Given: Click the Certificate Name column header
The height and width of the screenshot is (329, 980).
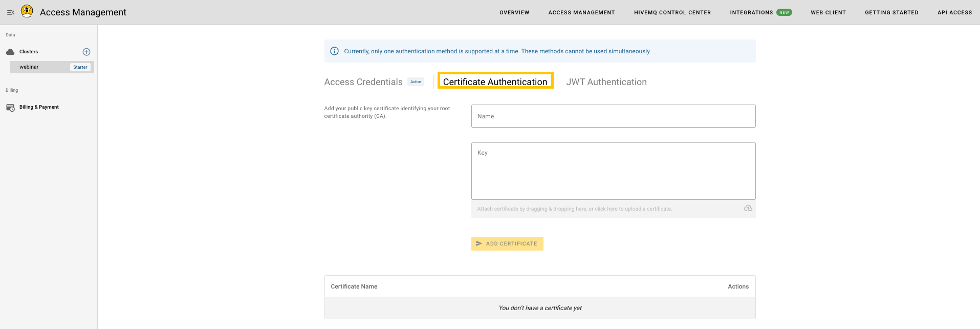Looking at the screenshot, I should tap(354, 286).
